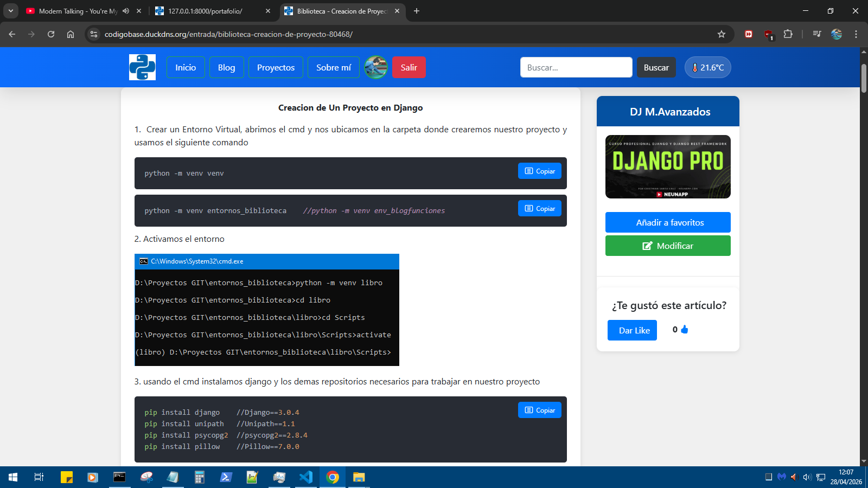This screenshot has height=488, width=868.
Task: Open the Malwarebytes tray icon
Action: 782,477
